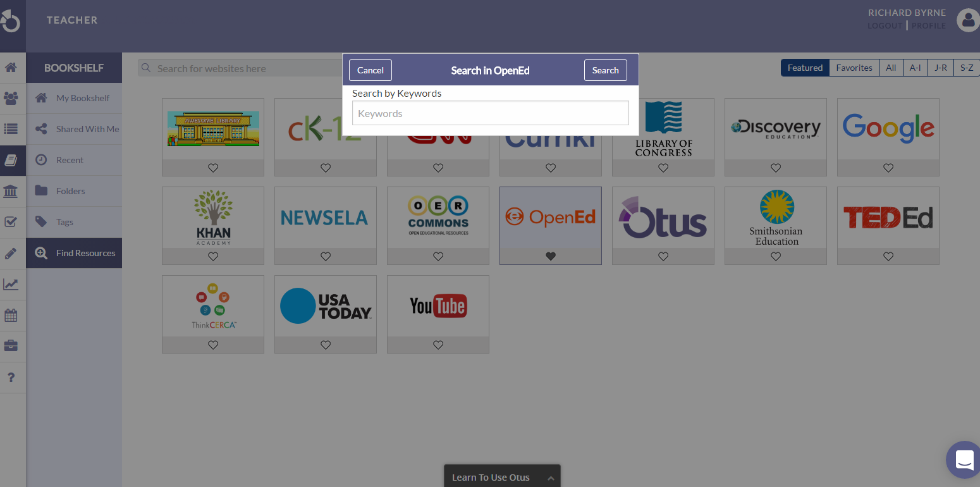Viewport: 980px width, 487px height.
Task: Favorite the Google resource
Action: (x=888, y=168)
